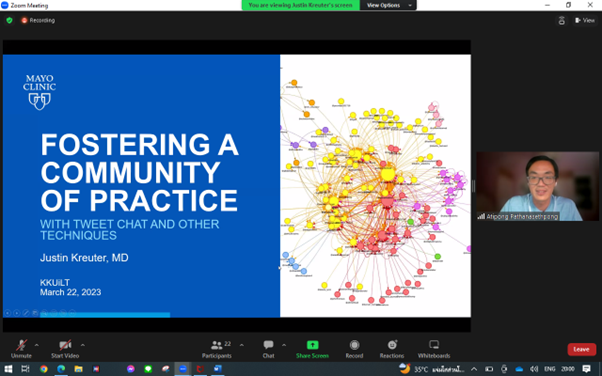Screen dimensions: 602x376
Task: Click the green encryption shield icon
Action: click(10, 20)
